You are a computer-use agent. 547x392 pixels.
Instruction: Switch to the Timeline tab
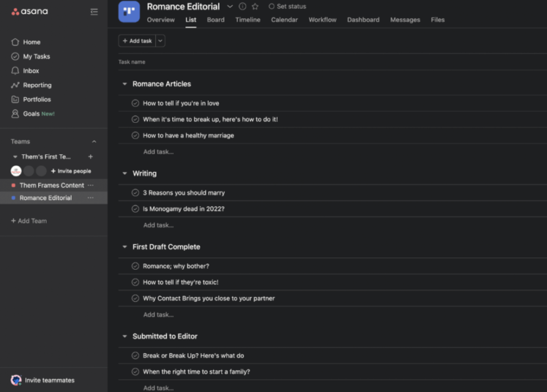point(248,20)
